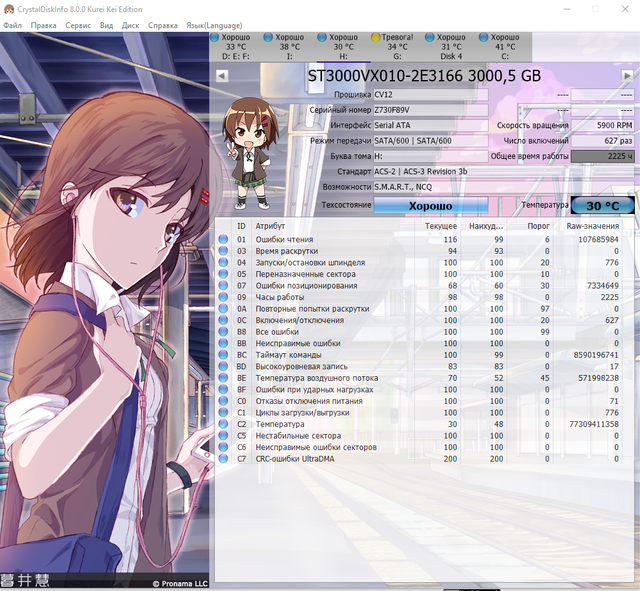
Task: Click the drive letter H: field
Action: [x=431, y=156]
